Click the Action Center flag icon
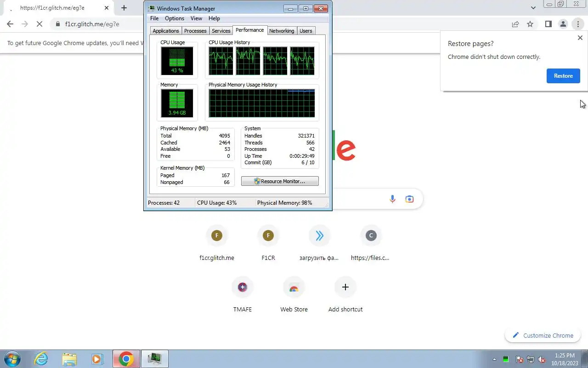The width and height of the screenshot is (588, 368). pyautogui.click(x=520, y=359)
